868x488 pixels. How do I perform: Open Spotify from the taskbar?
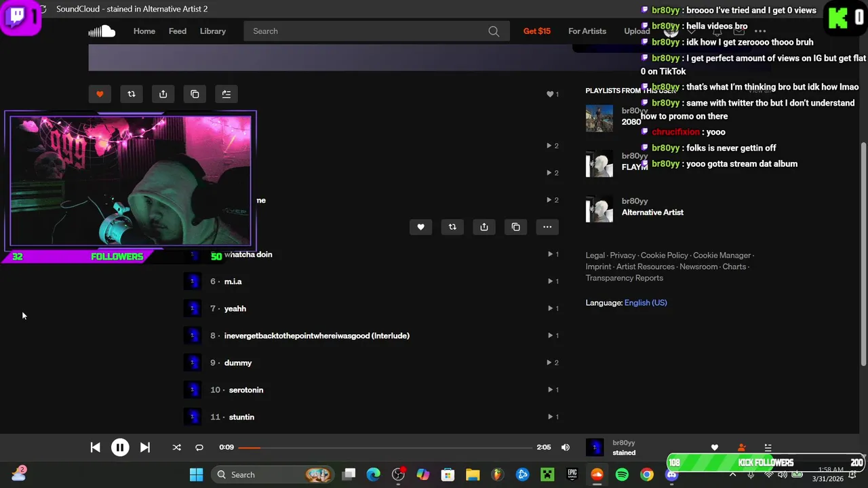click(622, 474)
